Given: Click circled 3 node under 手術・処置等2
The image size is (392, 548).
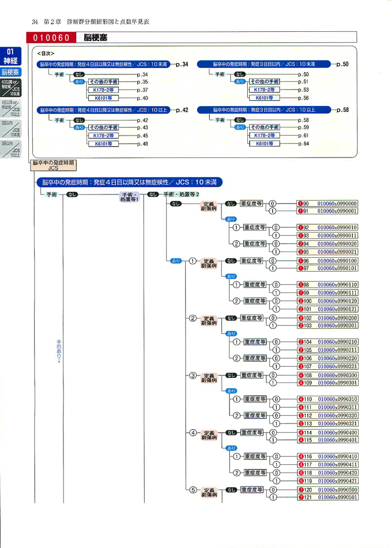Looking at the screenshot, I should pos(193,376).
